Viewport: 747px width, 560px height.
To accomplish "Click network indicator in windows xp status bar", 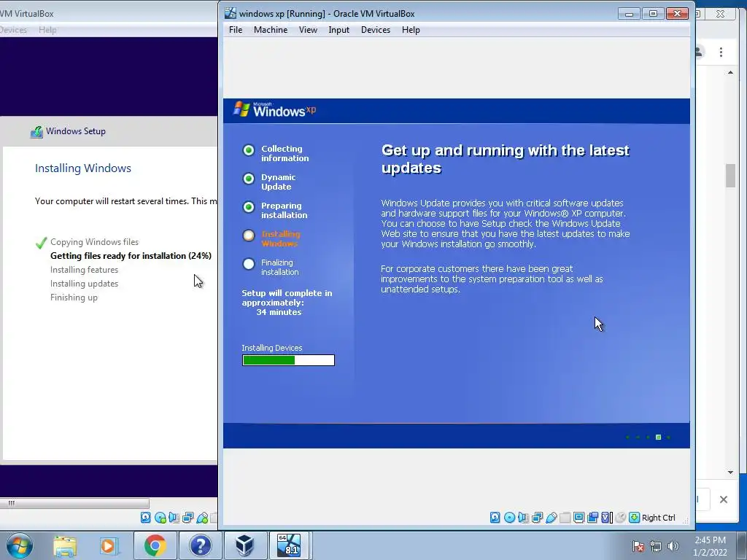I will coord(537,518).
